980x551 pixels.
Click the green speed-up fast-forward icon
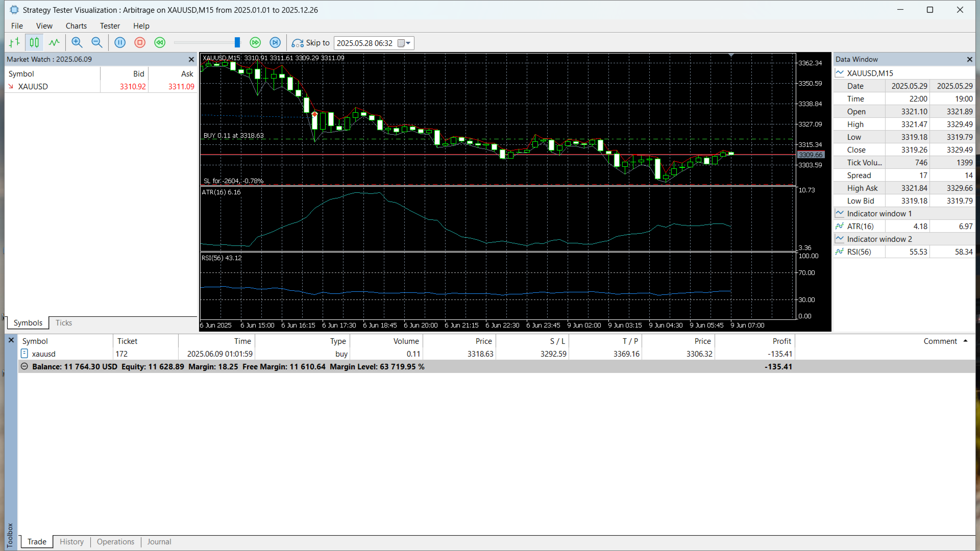255,43
